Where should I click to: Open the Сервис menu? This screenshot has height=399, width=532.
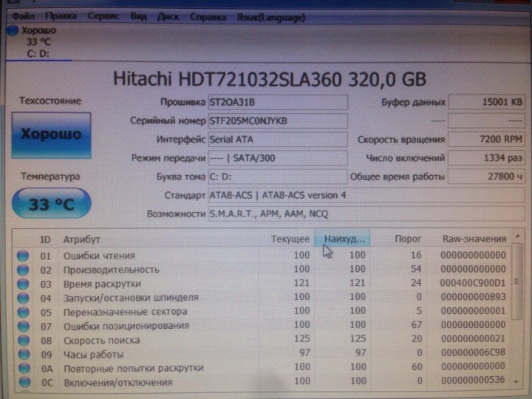[103, 16]
